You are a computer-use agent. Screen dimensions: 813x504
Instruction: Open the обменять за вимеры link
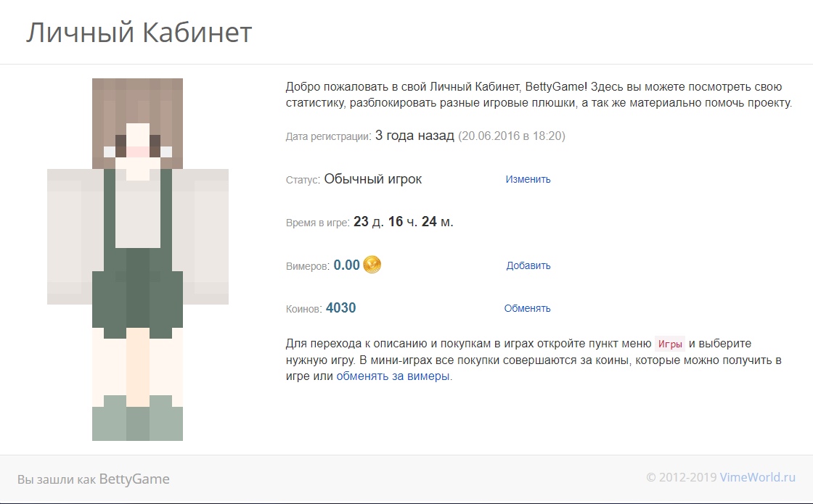[x=393, y=376]
